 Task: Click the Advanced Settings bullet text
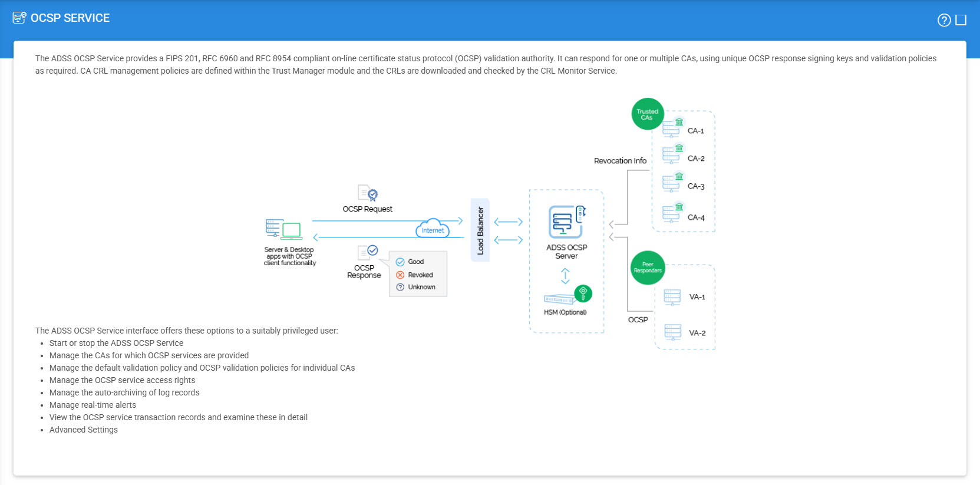coord(84,430)
